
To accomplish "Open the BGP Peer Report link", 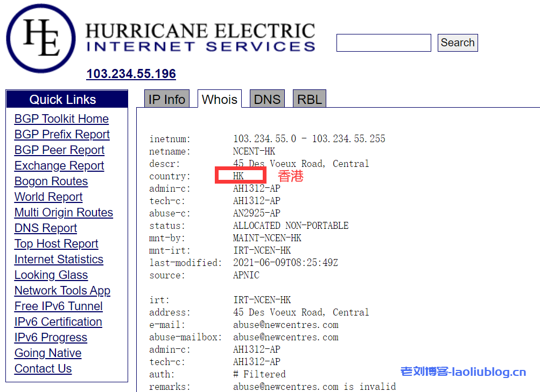I will [59, 150].
